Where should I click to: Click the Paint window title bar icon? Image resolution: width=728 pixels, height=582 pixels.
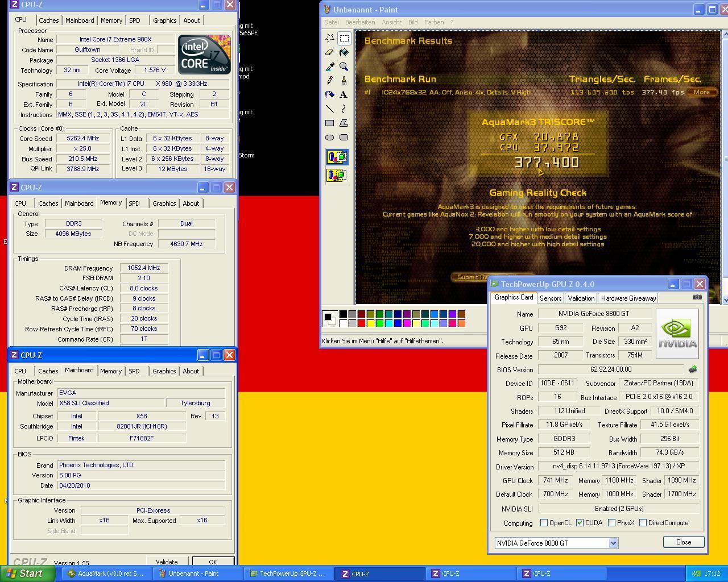point(326,10)
